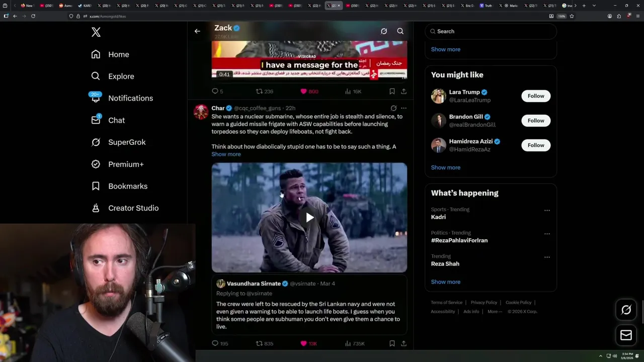This screenshot has height=362, width=644.
Task: Unlike the top post with 800 likes
Action: [309, 91]
